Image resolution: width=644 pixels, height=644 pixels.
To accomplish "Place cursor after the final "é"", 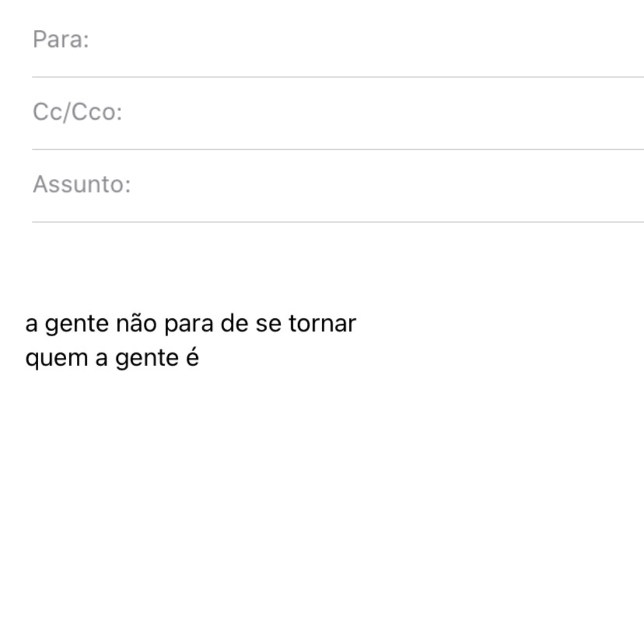I will click(x=200, y=359).
